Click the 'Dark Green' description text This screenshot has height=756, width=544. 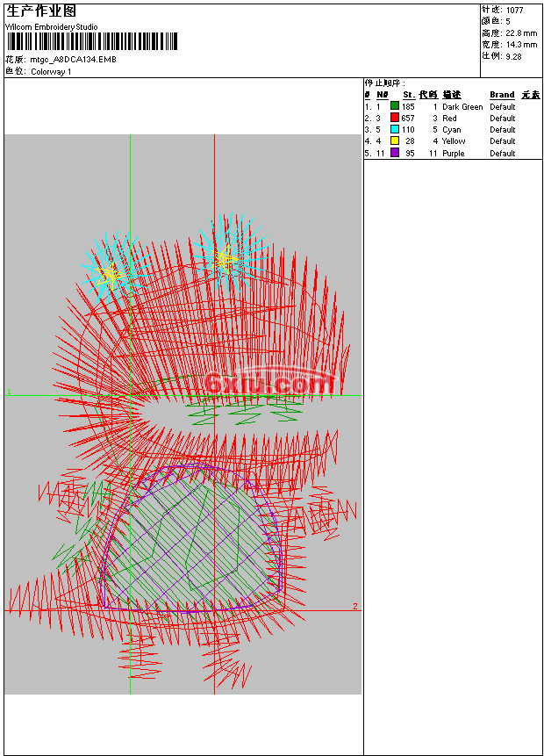click(x=462, y=106)
